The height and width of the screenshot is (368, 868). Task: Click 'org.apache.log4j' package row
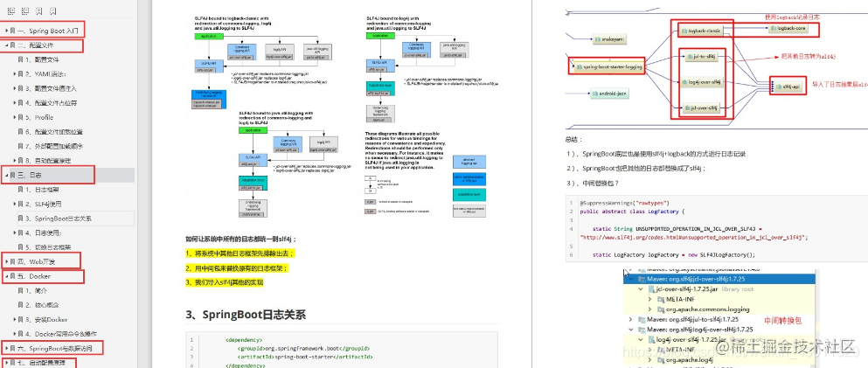click(719, 360)
